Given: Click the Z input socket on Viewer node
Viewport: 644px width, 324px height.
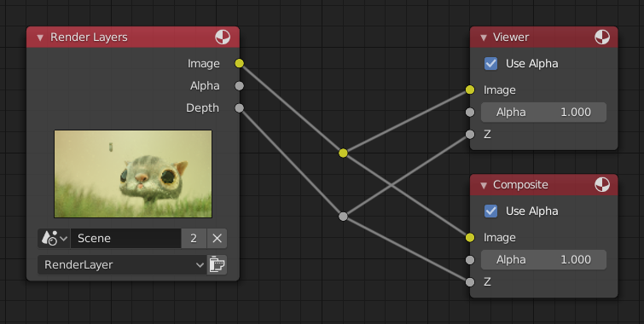Looking at the screenshot, I should click(x=470, y=134).
